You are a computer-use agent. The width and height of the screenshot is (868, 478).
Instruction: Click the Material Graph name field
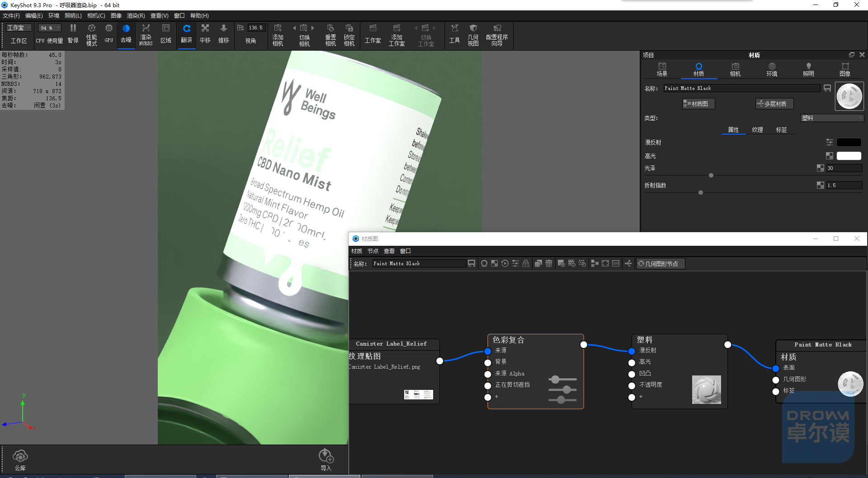coord(419,263)
